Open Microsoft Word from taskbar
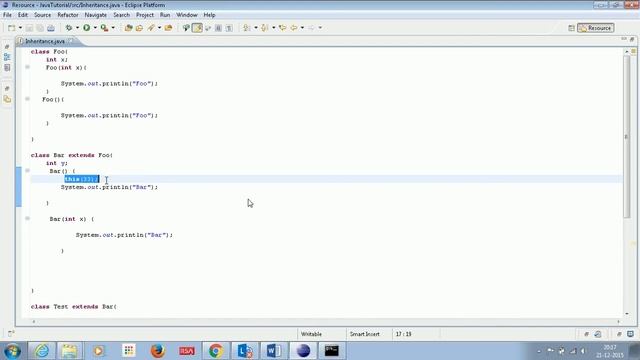 pyautogui.click(x=273, y=351)
